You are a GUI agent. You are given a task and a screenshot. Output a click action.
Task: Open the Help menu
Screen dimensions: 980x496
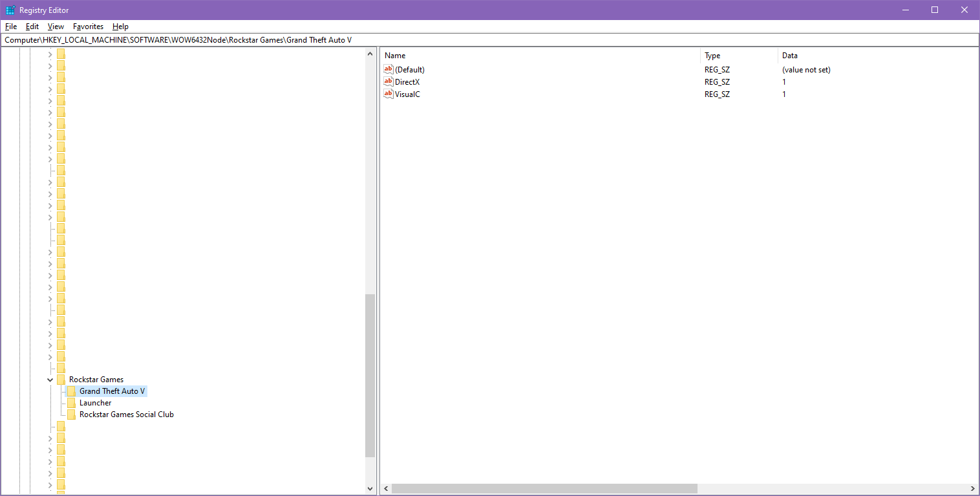click(120, 27)
